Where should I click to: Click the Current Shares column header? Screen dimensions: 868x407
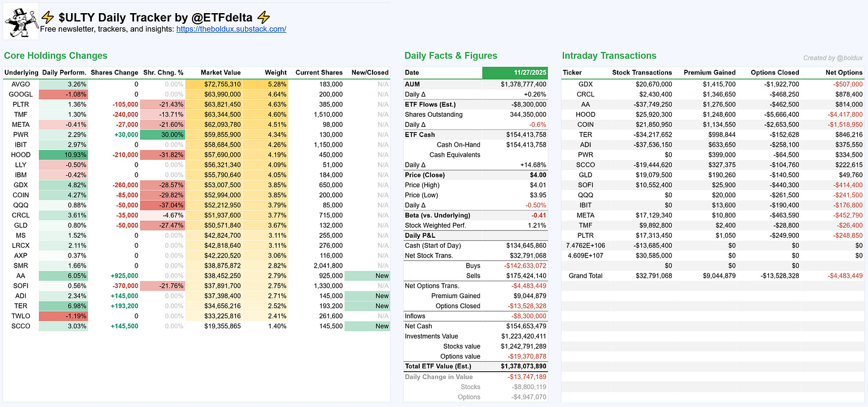(319, 73)
